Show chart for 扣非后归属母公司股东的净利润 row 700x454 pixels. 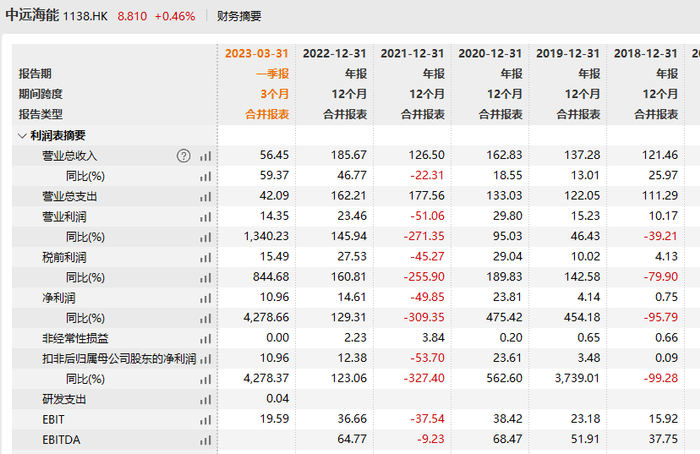pyautogui.click(x=205, y=359)
